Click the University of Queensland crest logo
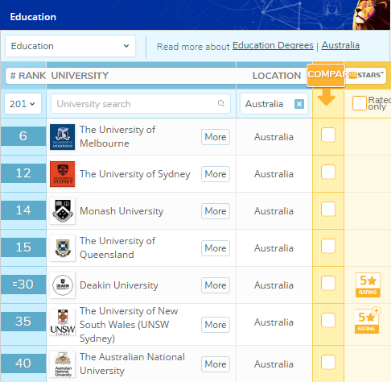 point(62,248)
